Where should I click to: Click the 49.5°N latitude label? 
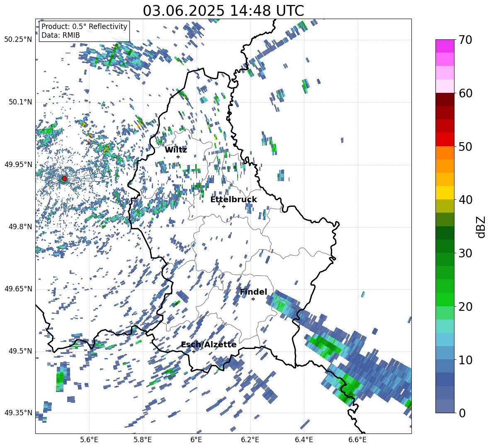click(x=20, y=351)
